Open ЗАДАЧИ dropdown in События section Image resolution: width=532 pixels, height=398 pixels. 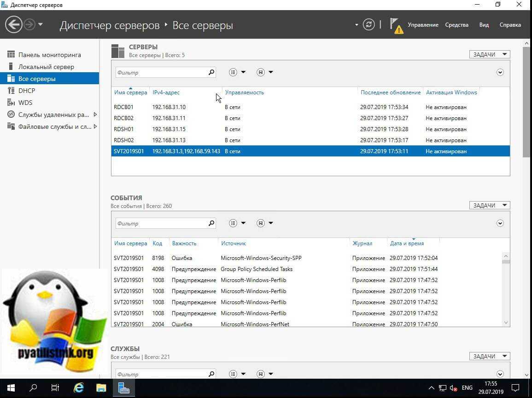[489, 205]
